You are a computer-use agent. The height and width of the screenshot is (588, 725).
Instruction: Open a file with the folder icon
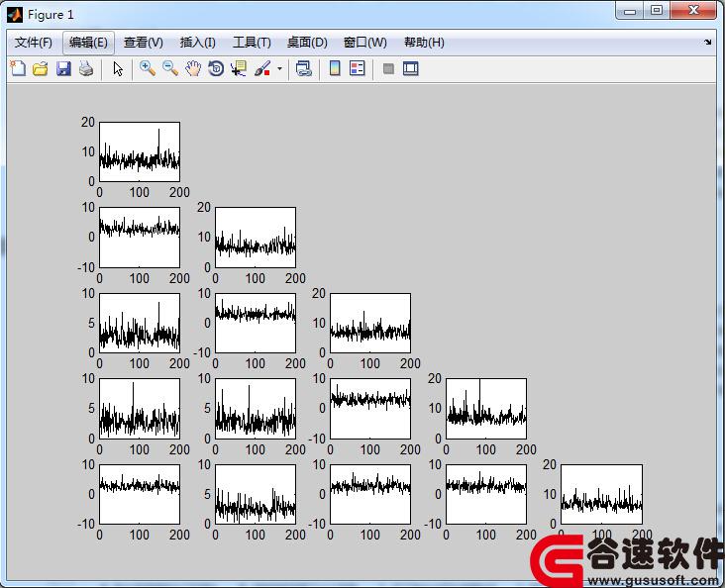point(41,69)
